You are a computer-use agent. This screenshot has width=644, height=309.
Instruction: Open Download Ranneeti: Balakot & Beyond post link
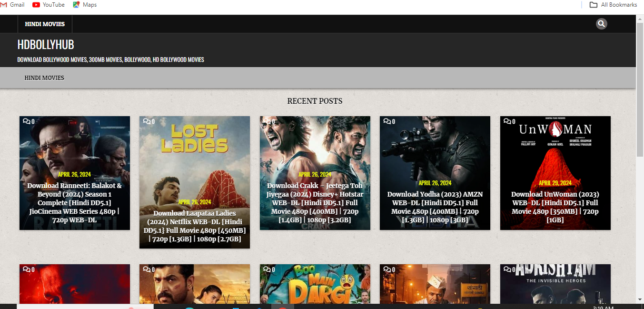[x=75, y=203]
